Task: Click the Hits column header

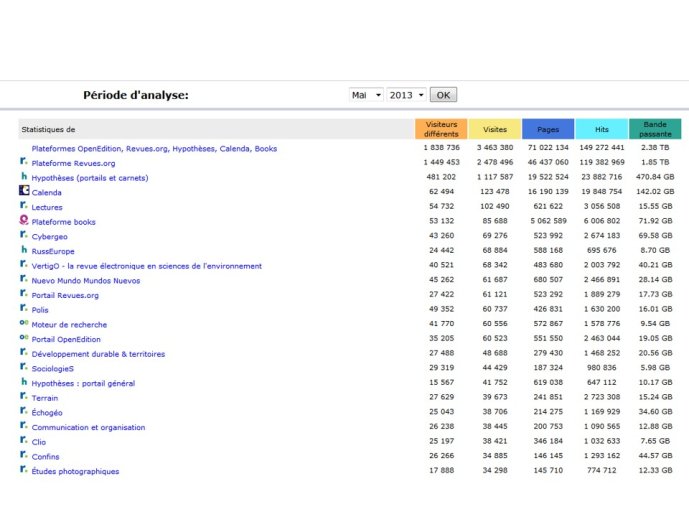Action: tap(602, 129)
